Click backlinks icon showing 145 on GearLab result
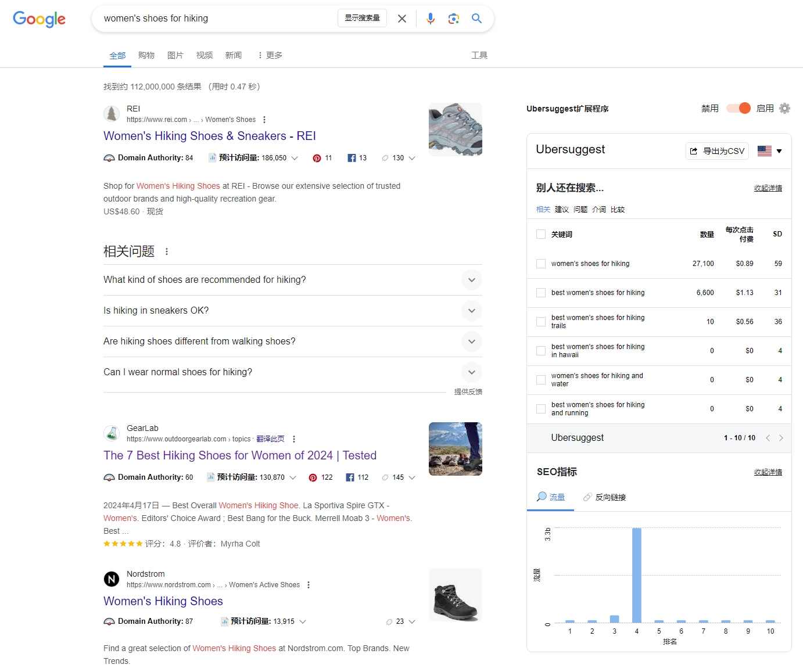Image resolution: width=803 pixels, height=672 pixels. coord(385,477)
